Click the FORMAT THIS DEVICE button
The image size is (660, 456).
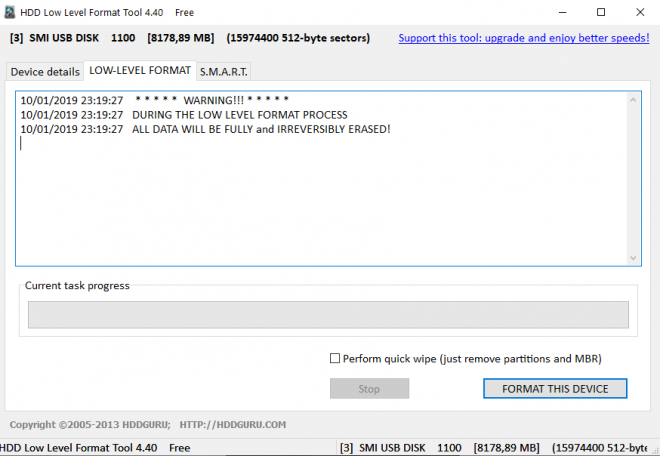pos(555,388)
